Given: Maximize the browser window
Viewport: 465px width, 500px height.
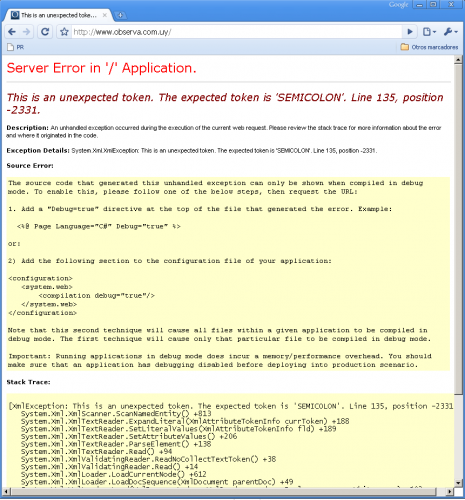Looking at the screenshot, I should [433, 5].
